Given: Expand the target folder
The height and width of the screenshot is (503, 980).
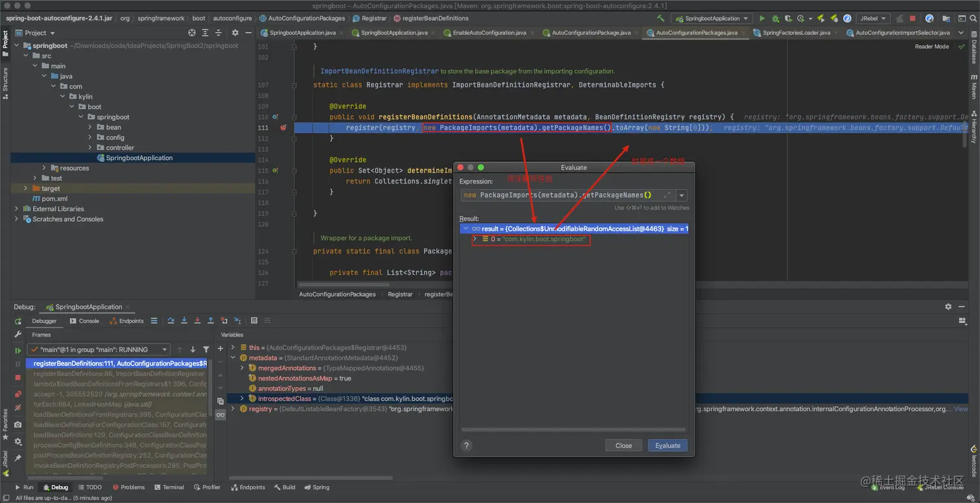Looking at the screenshot, I should [26, 189].
